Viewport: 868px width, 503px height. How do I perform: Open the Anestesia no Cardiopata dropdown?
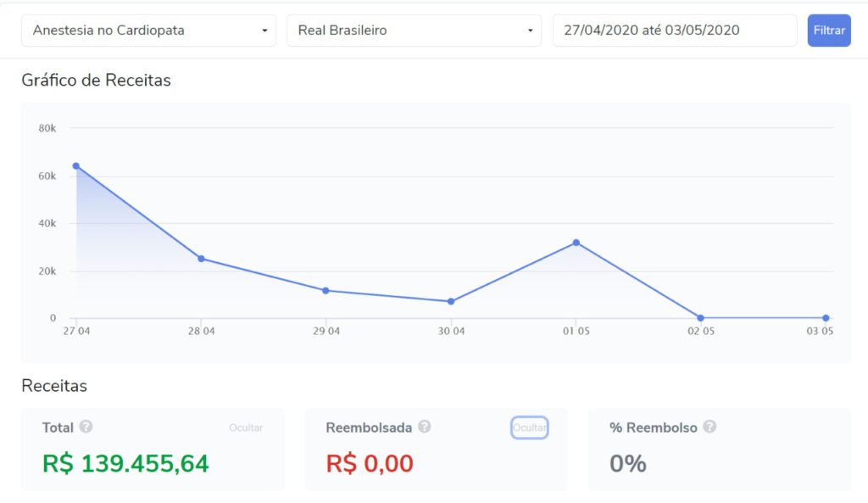[x=148, y=31]
